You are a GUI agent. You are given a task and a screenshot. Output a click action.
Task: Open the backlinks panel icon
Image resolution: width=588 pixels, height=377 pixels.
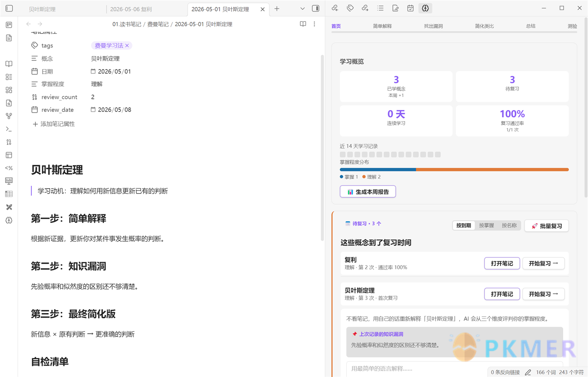pyautogui.click(x=335, y=8)
